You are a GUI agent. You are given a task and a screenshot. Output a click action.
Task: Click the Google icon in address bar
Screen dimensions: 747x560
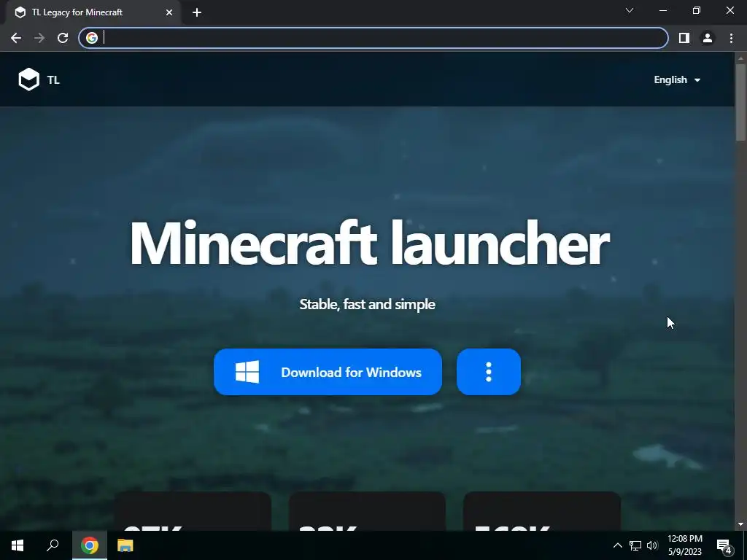coord(92,38)
